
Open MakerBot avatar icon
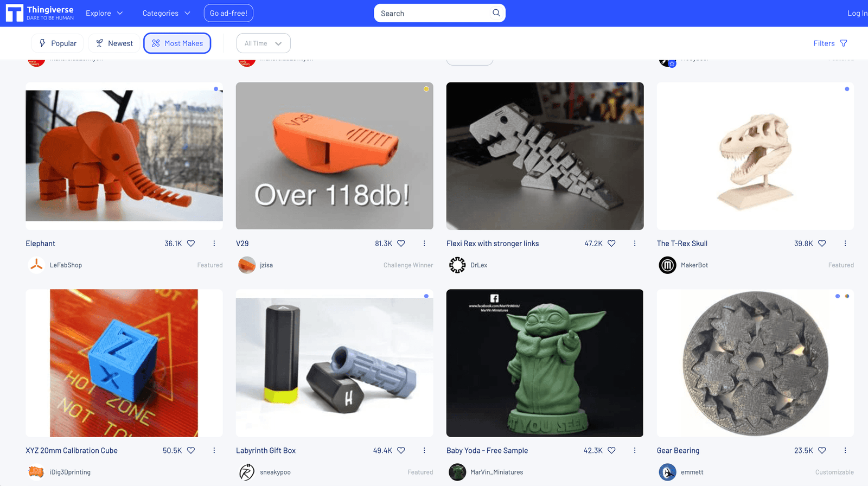[667, 265]
